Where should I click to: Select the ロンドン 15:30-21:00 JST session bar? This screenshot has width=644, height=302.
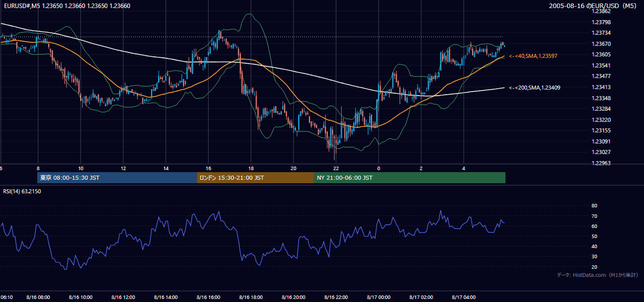tap(255, 178)
